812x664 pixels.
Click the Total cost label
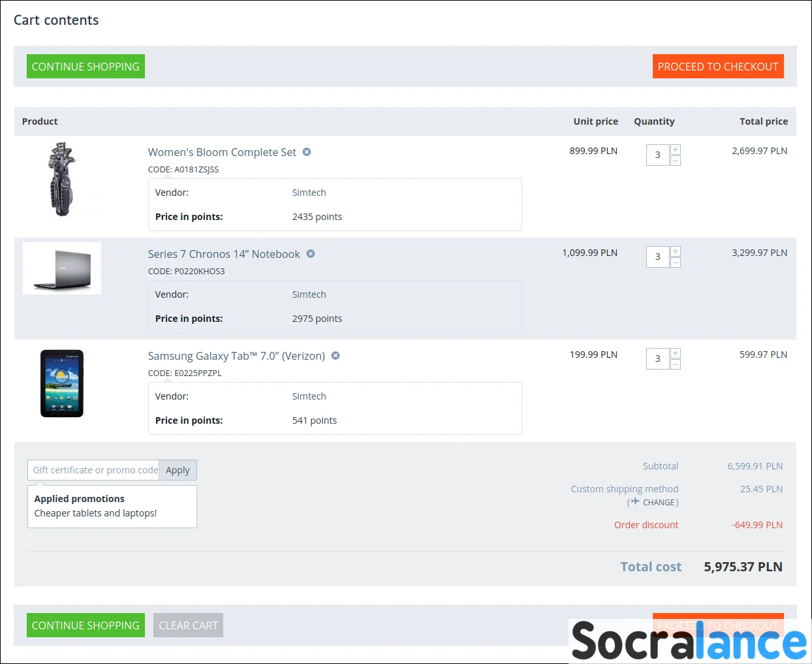651,567
